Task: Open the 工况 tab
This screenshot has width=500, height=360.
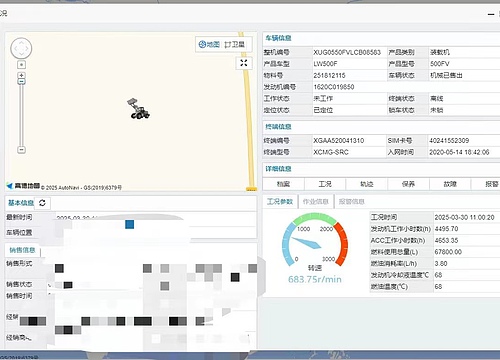Action: 325,184
